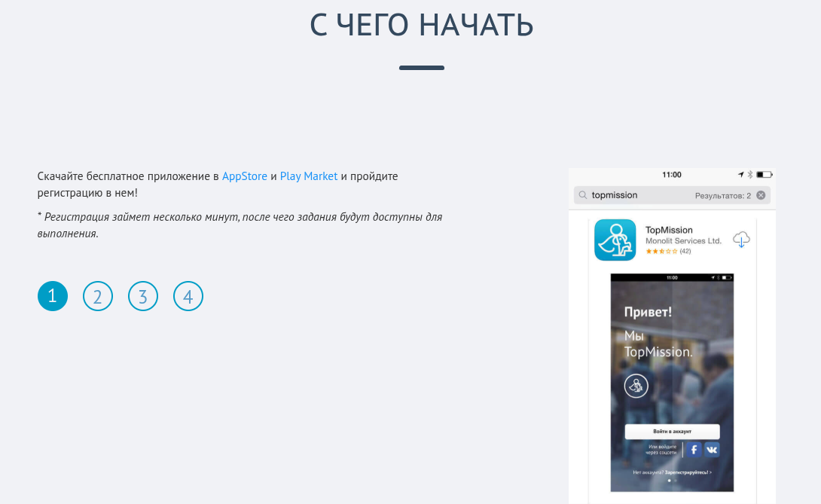821x504 pixels.
Task: Click the "Зарегистрируйтесь!" link in the phone
Action: pyautogui.click(x=686, y=472)
